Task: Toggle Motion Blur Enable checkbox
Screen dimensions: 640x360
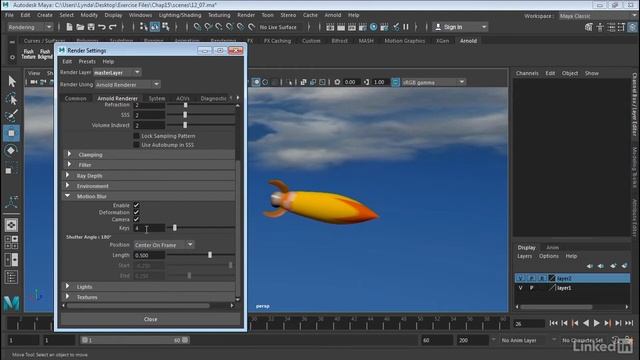Action: [x=136, y=205]
